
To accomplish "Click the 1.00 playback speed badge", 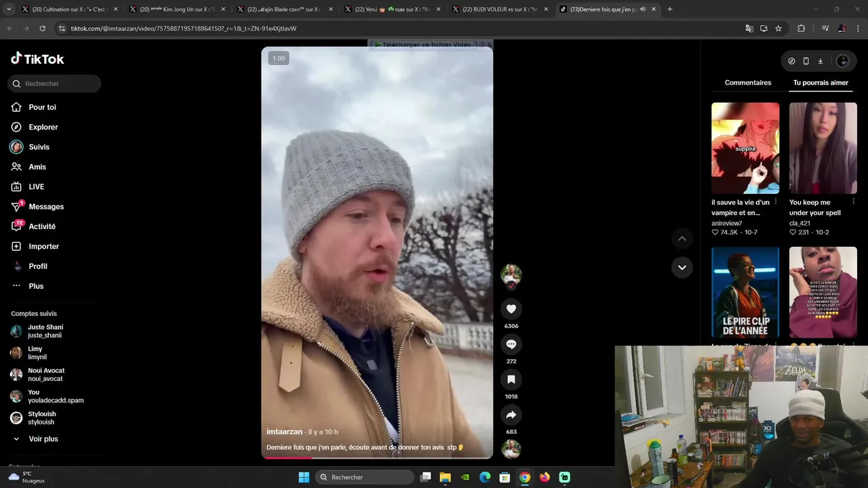I will (x=279, y=58).
